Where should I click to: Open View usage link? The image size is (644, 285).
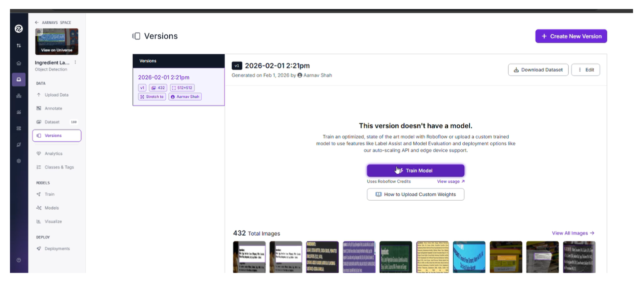click(x=451, y=181)
